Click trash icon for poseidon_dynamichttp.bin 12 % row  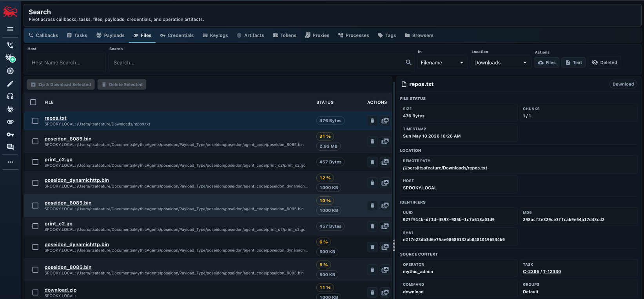click(x=372, y=182)
